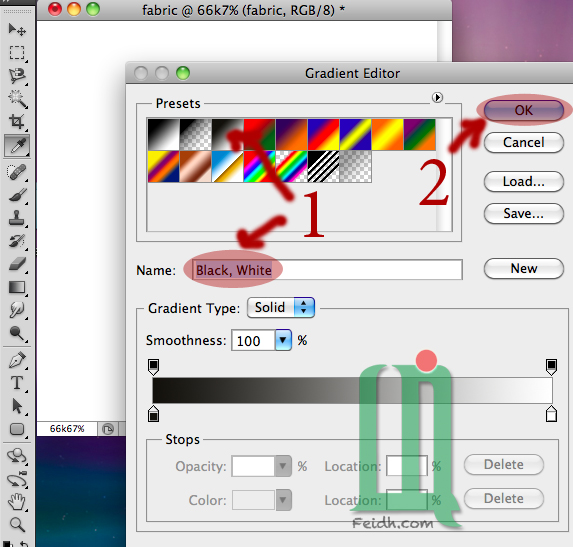Open the Smoothness dropdown arrow
This screenshot has height=547, width=573.
(283, 340)
